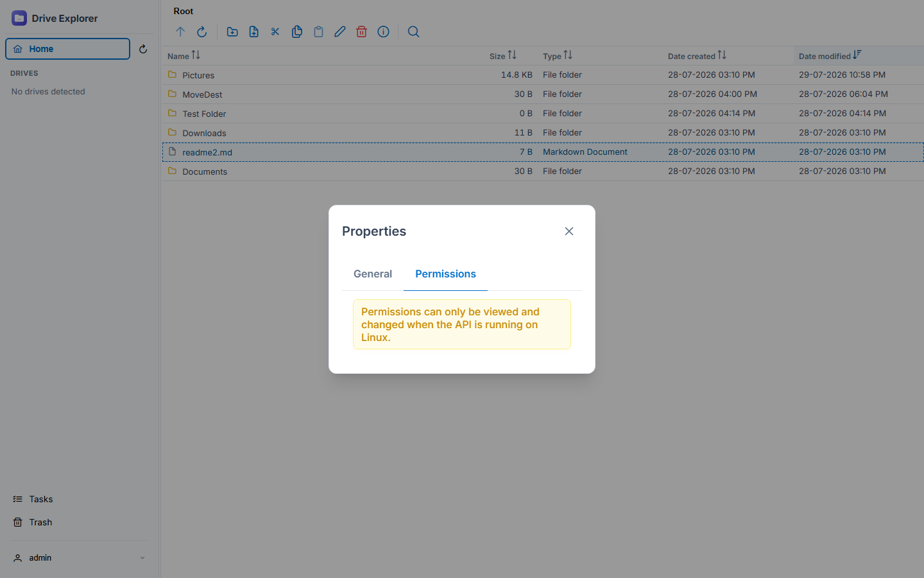
Task: Select the Downloads row name
Action: click(204, 133)
